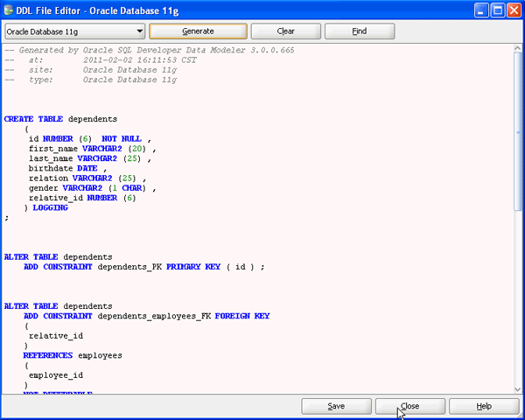
Task: Click the Generate button
Action: click(198, 31)
